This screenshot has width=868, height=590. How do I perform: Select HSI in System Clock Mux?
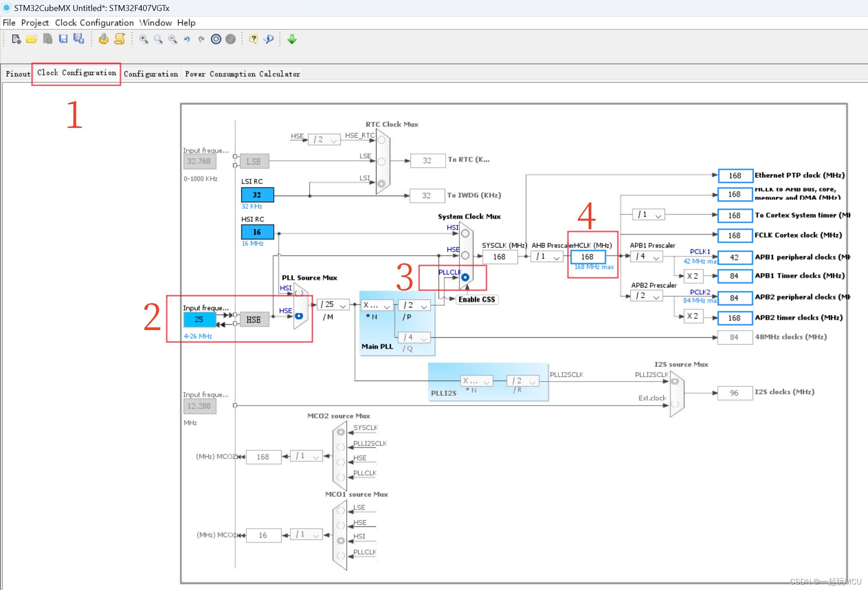click(465, 233)
